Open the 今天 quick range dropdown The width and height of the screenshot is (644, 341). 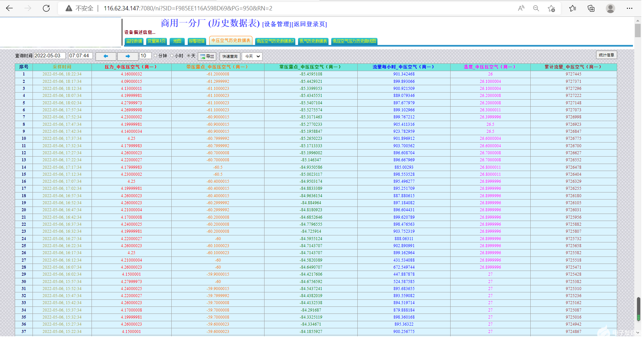pos(252,56)
